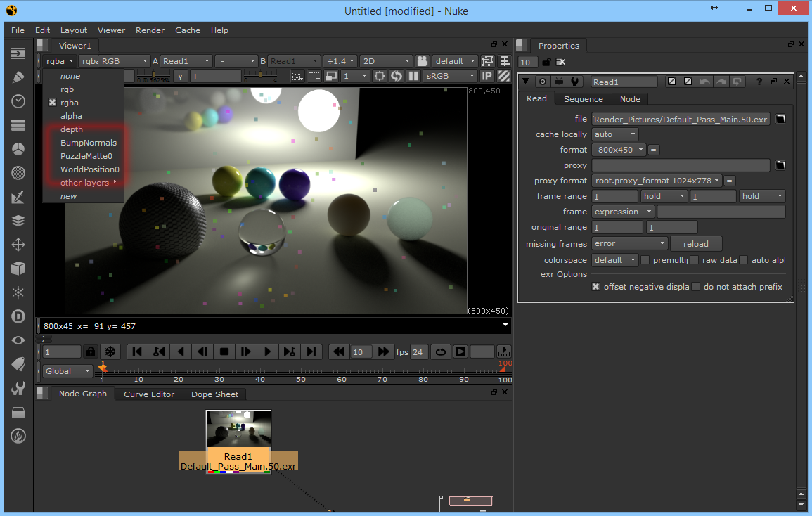The image size is (812, 516).
Task: Click the gamma slider in viewer toolbar
Action: point(260,76)
